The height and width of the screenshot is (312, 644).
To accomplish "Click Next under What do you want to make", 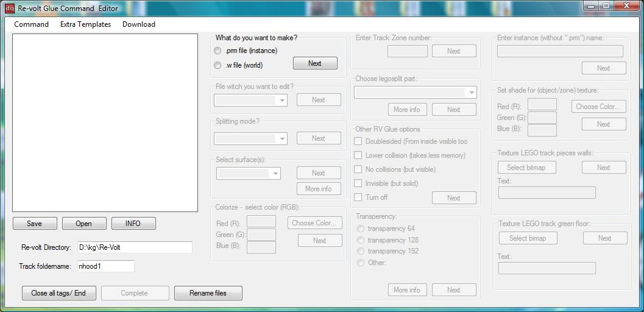I will coord(315,63).
